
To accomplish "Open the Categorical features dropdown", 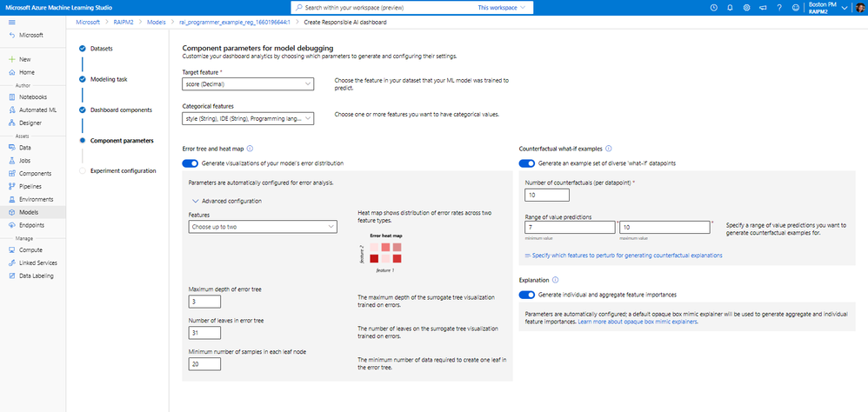I will pos(248,118).
